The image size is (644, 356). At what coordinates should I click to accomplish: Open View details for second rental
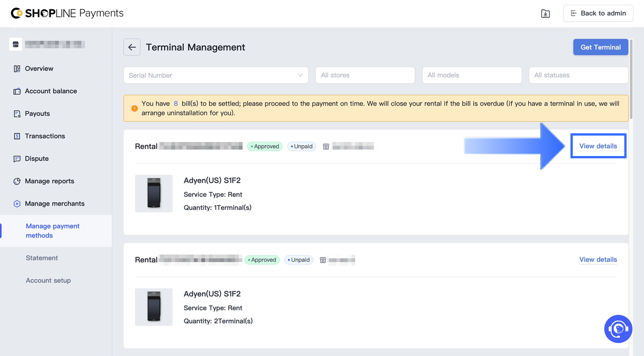pos(598,259)
